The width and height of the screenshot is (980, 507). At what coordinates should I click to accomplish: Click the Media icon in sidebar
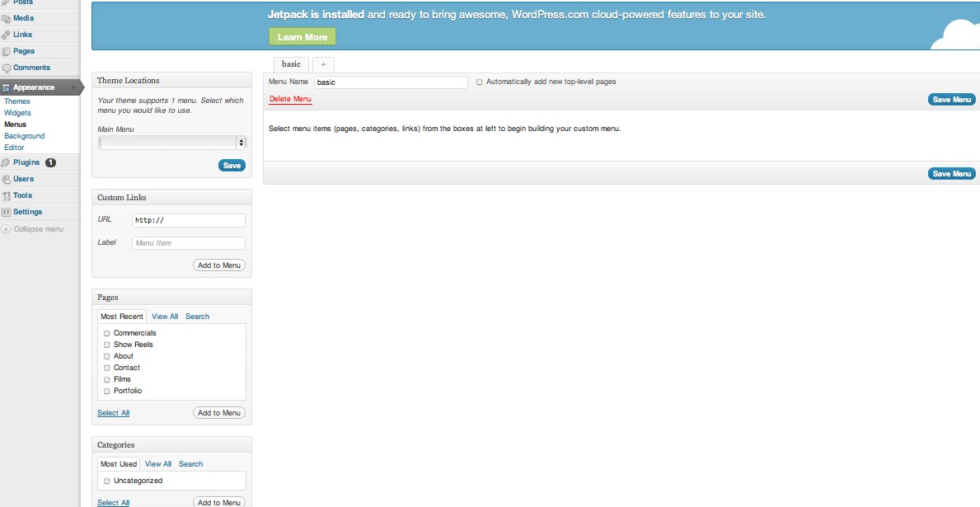coord(7,19)
